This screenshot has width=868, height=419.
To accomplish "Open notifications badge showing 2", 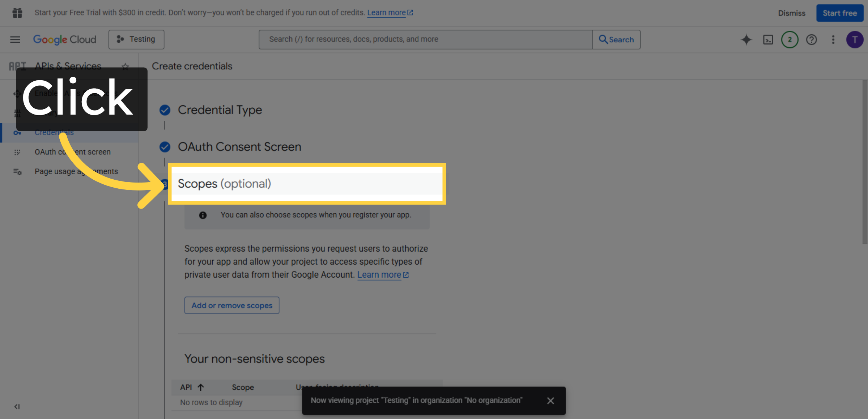I will pyautogui.click(x=790, y=39).
